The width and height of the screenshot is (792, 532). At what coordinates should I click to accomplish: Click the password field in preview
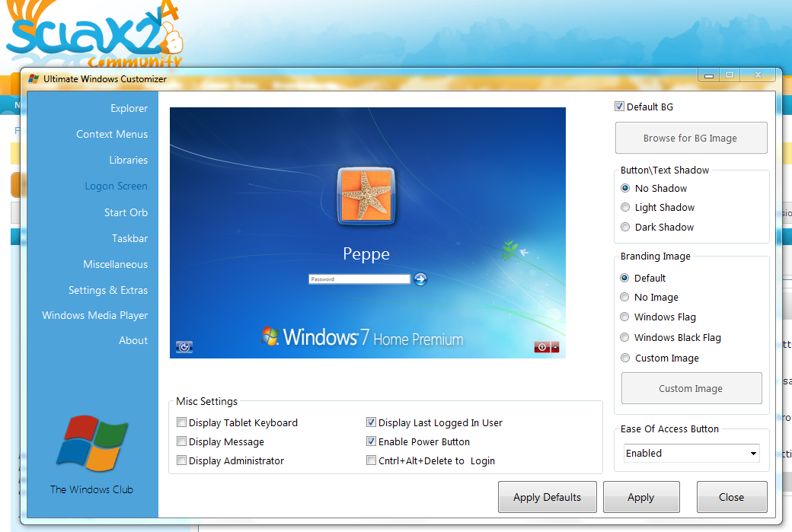(x=359, y=279)
